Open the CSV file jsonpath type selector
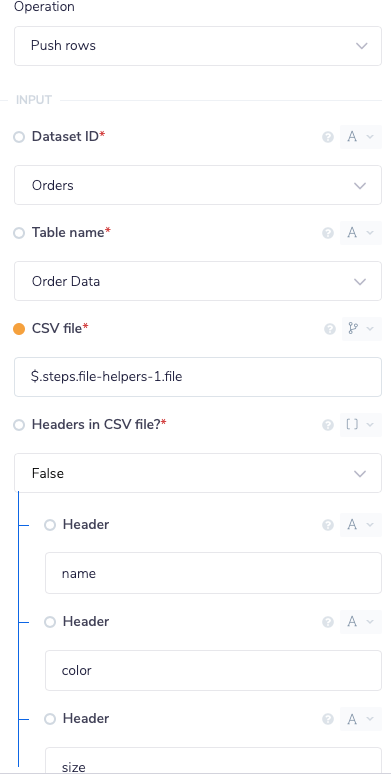This screenshot has height=774, width=391. click(361, 329)
